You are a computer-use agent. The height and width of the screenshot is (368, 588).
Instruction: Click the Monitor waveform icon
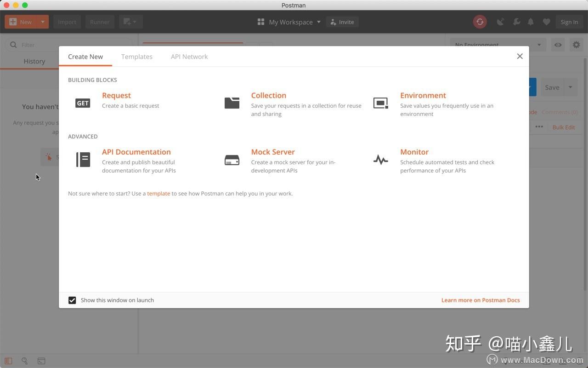point(380,159)
